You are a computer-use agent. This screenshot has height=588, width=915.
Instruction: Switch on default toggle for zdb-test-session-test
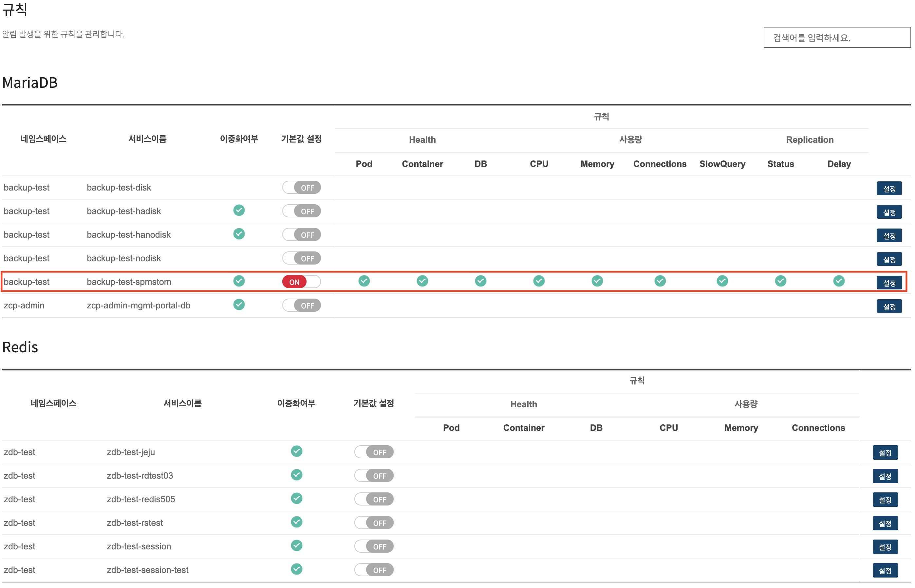click(373, 570)
